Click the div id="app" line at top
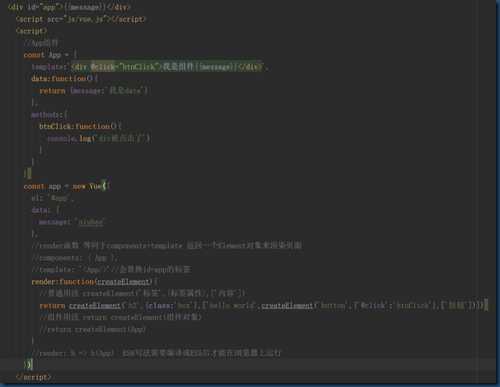This screenshot has width=500, height=387. click(69, 7)
